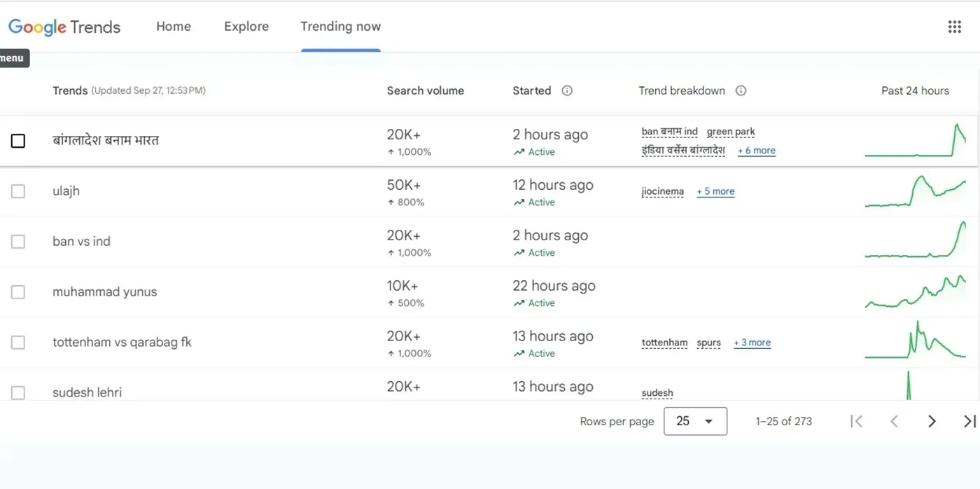Jump to the last page arrow
This screenshot has width=980, height=489.
969,421
